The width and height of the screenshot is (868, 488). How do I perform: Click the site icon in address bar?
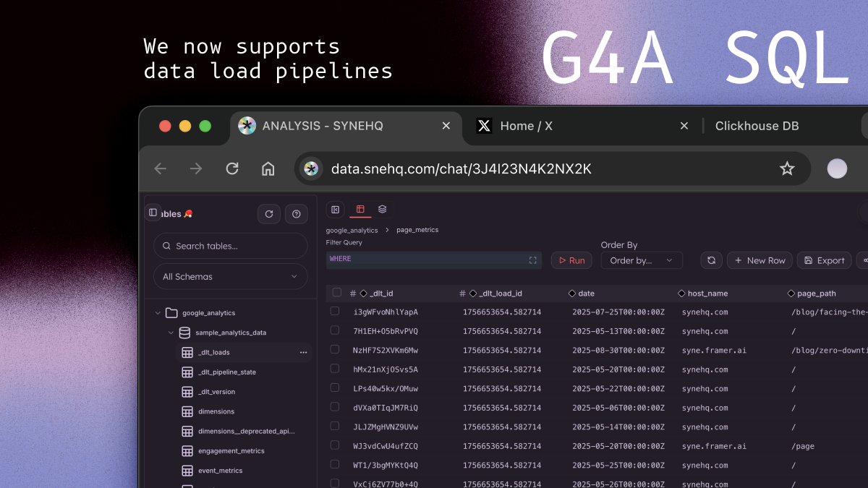(x=311, y=168)
